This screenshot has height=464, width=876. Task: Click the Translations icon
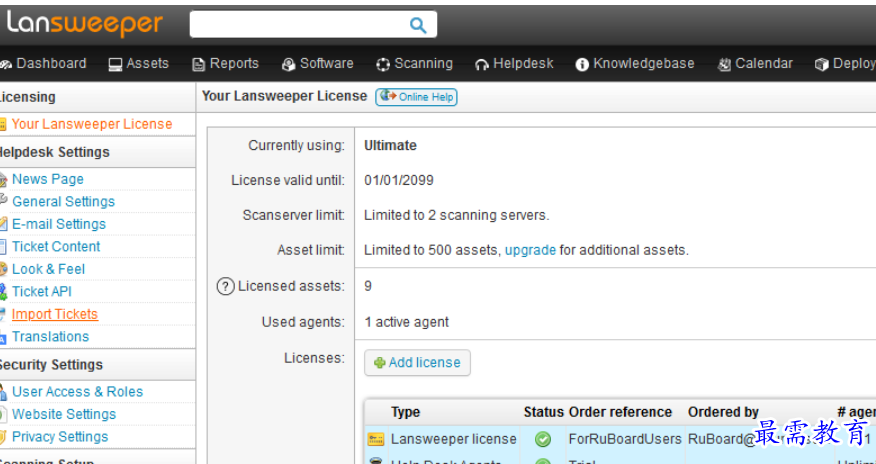(x=3, y=337)
